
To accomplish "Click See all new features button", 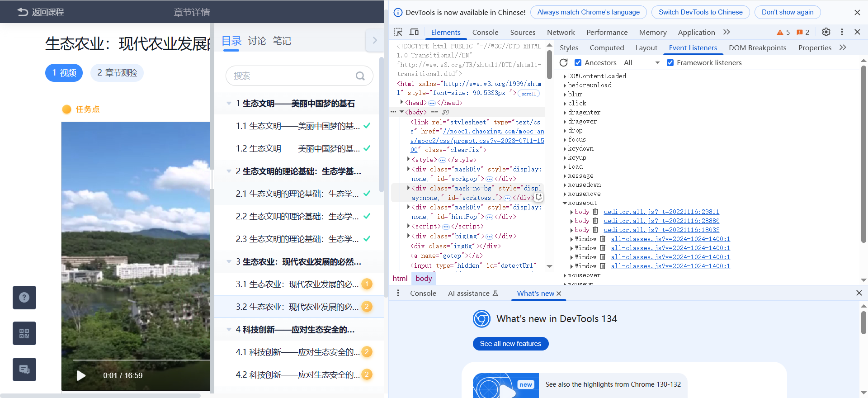I will (510, 344).
